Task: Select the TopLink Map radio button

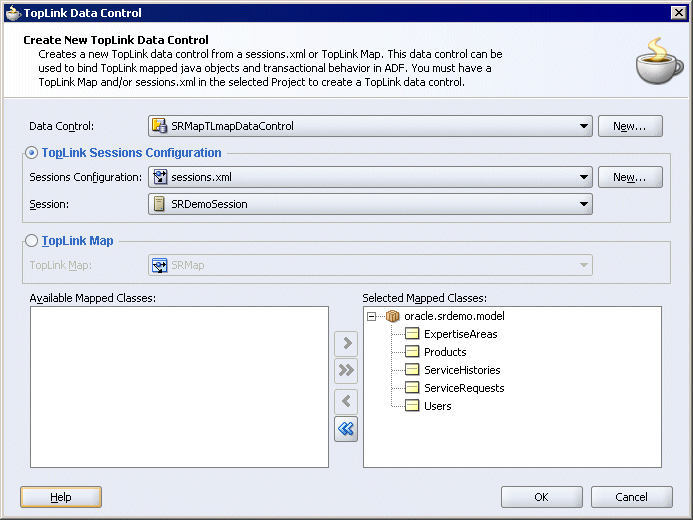Action: (x=31, y=241)
